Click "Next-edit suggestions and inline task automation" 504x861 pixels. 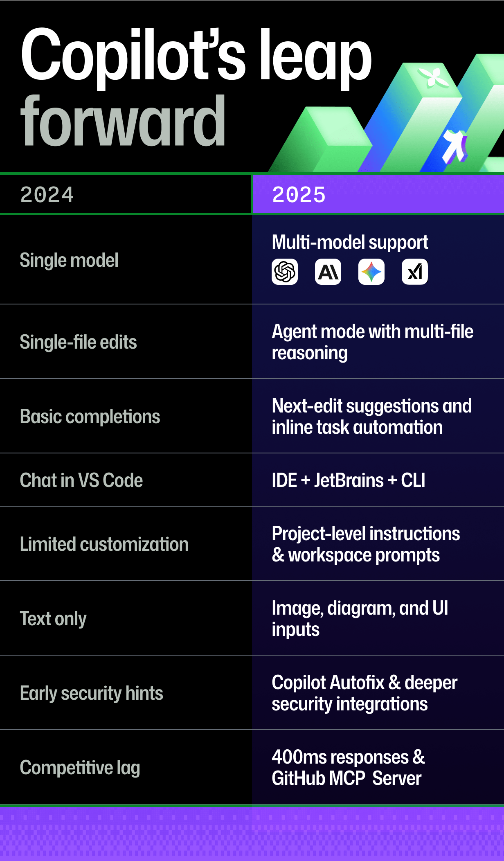371,417
